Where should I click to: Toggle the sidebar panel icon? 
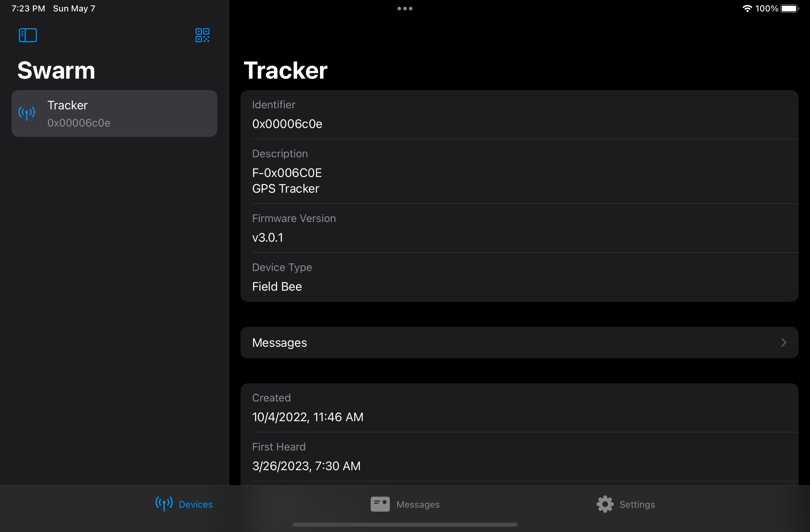tap(28, 35)
